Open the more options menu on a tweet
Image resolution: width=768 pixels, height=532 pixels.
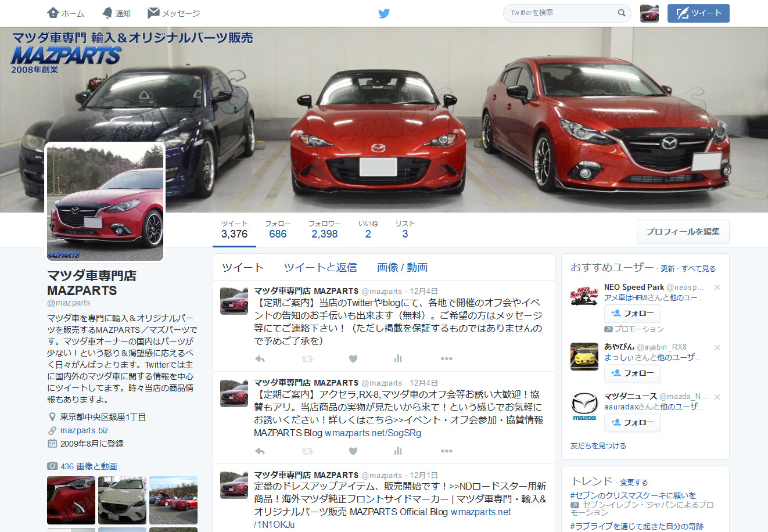pyautogui.click(x=446, y=359)
